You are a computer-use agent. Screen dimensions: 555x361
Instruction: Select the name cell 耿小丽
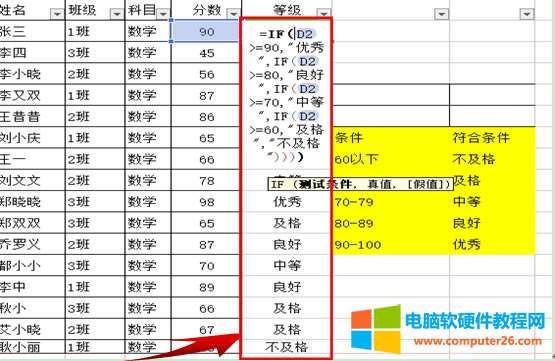point(32,346)
